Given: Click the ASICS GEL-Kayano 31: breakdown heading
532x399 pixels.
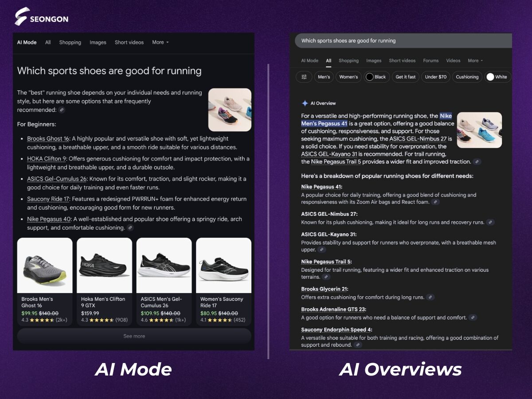Looking at the screenshot, I should pyautogui.click(x=329, y=235).
